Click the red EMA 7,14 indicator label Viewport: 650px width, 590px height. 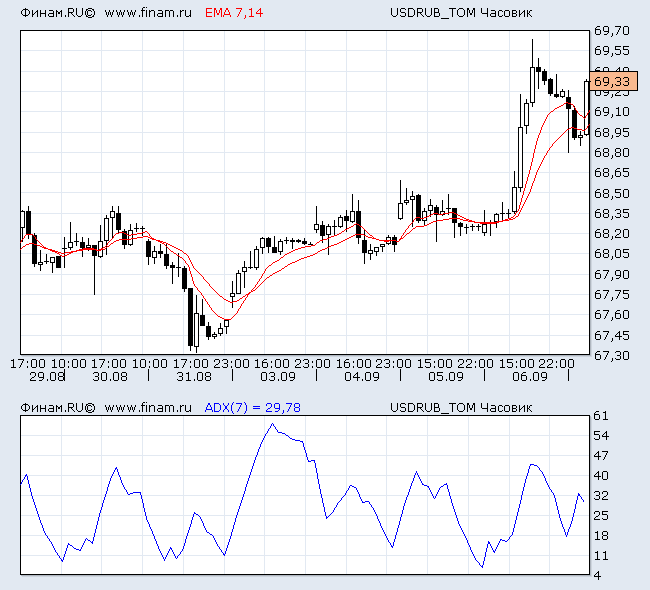click(x=233, y=14)
